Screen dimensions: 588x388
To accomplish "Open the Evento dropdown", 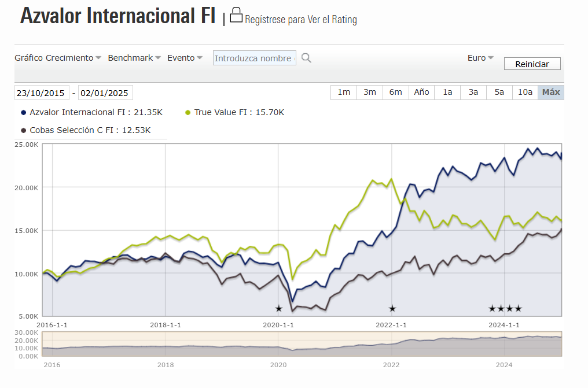I will coord(185,58).
